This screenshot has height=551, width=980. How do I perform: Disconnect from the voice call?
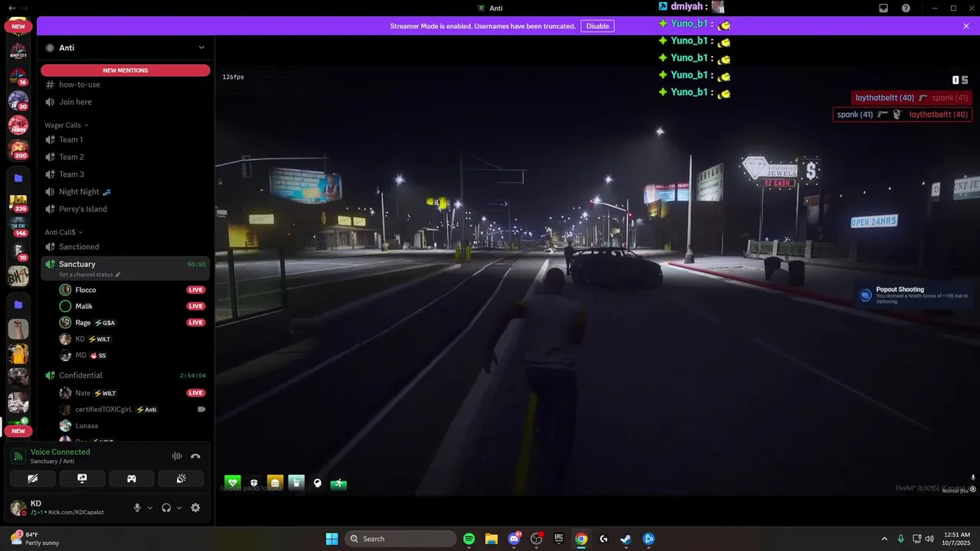coord(195,456)
